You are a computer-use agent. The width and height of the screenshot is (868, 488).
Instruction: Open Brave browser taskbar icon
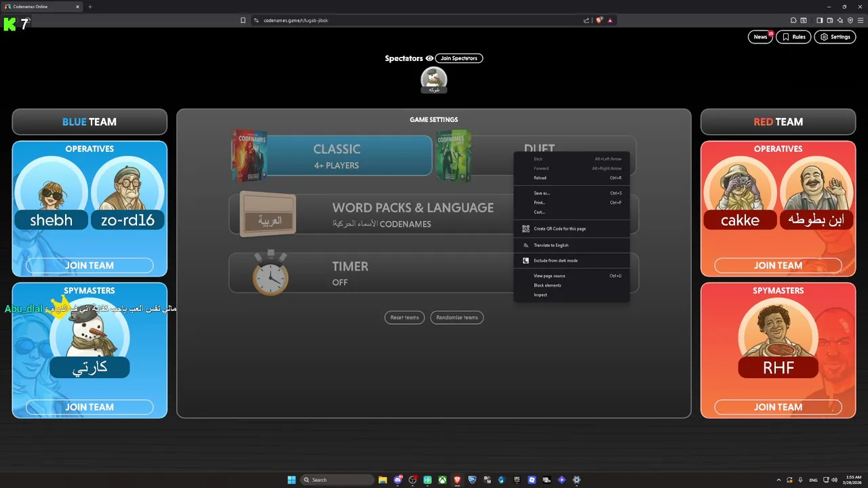(457, 480)
